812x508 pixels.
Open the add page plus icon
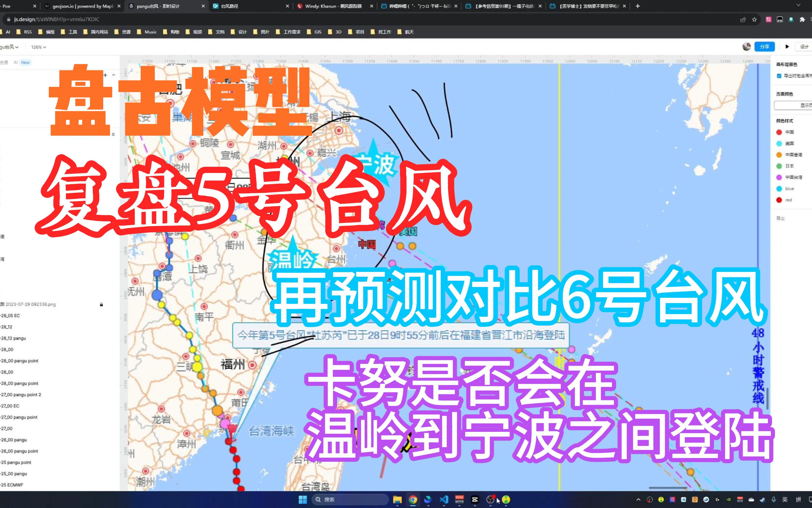click(x=105, y=75)
